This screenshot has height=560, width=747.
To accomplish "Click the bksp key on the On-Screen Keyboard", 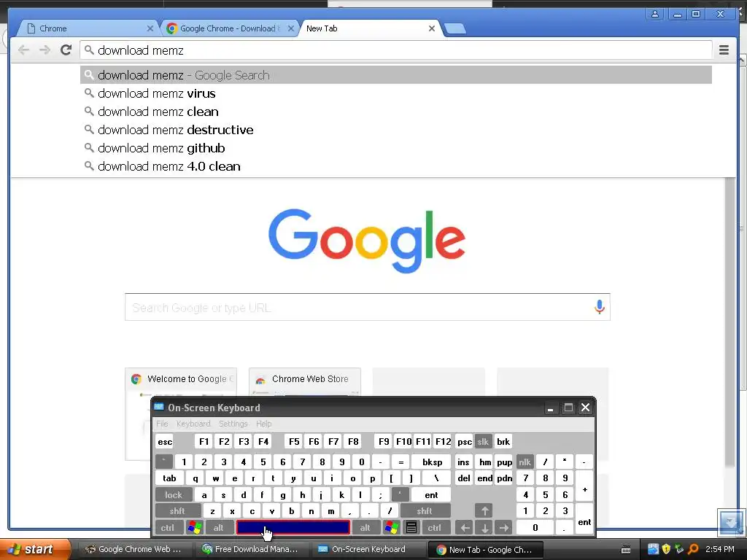I will click(432, 462).
